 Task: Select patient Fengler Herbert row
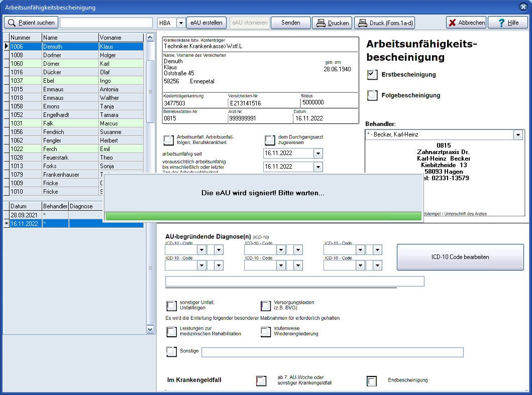coord(76,141)
